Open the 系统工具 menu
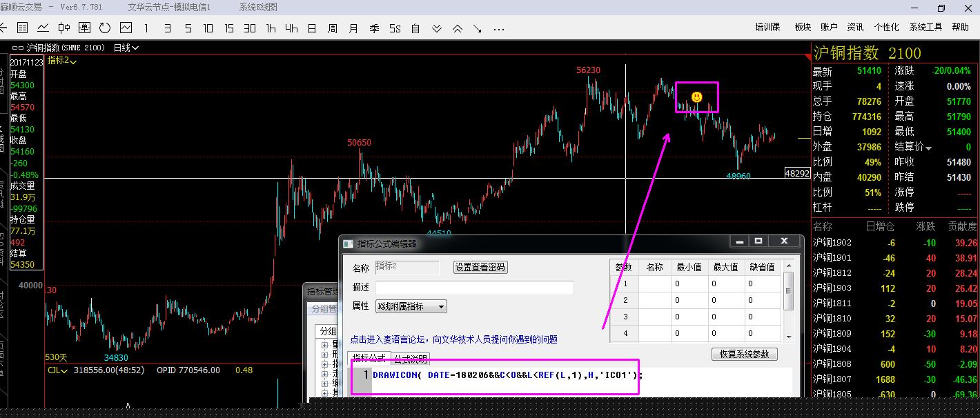The width and height of the screenshot is (980, 418). (x=925, y=27)
